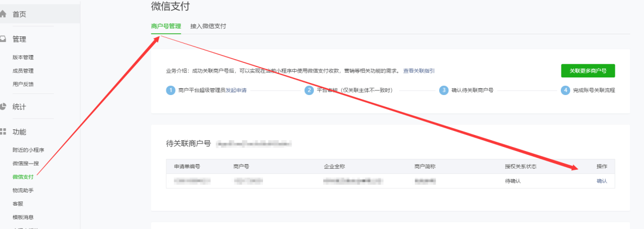Select 微信支付 in the sidebar
Viewport: 644px width, 229px height.
coord(23,177)
